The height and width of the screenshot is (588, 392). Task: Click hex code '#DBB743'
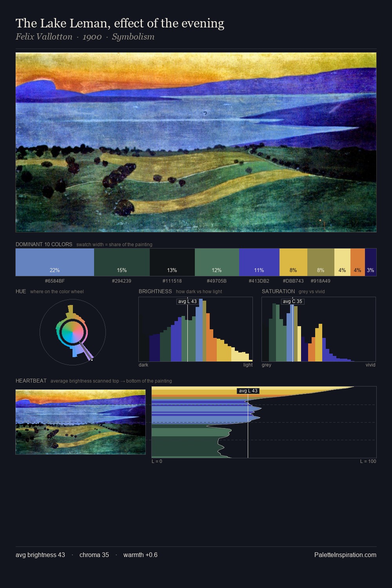pyautogui.click(x=293, y=281)
